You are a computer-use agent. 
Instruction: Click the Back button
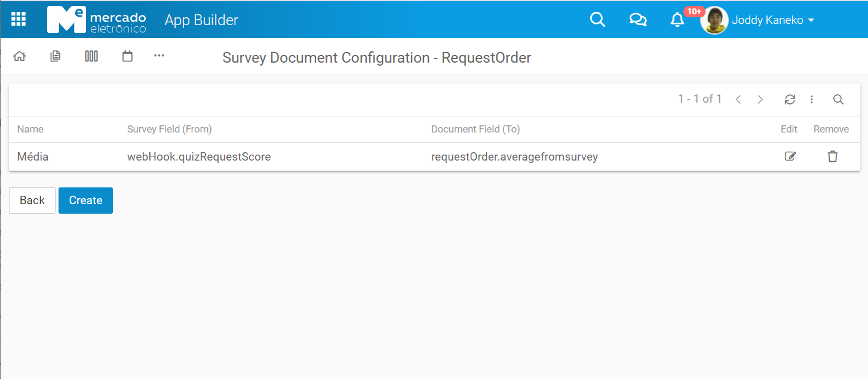click(32, 201)
